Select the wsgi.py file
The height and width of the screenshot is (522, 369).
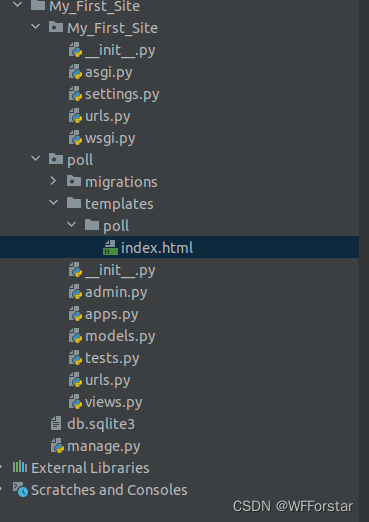point(110,138)
